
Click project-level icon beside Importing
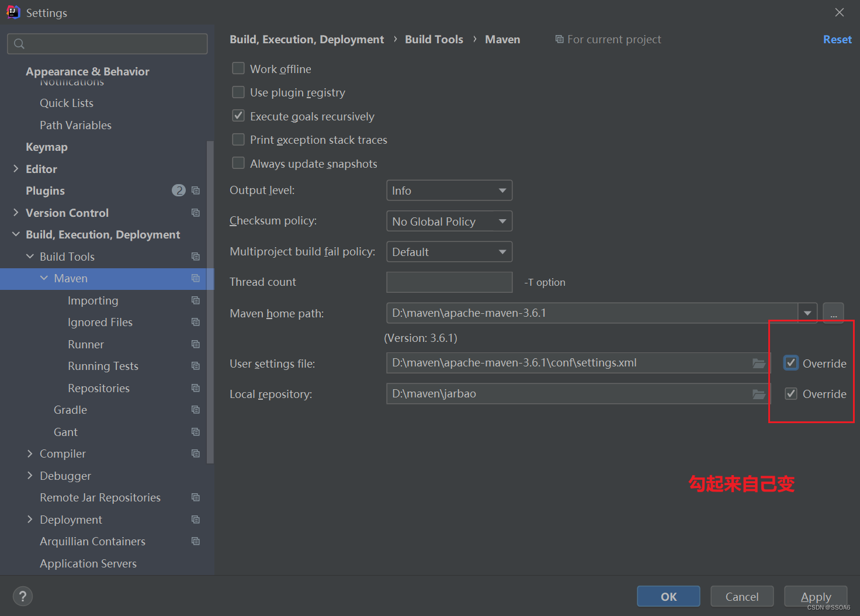coord(196,300)
